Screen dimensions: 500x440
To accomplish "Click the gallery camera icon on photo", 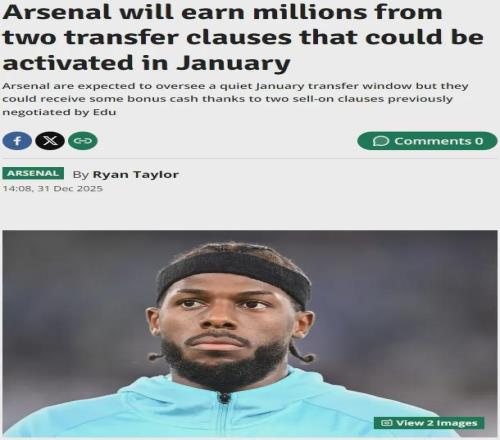I will [386, 423].
